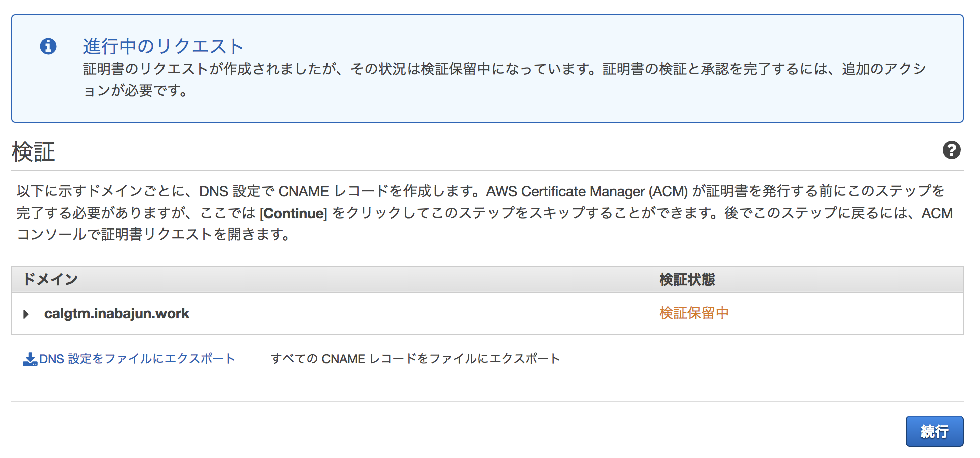Click the download icon beside DNS export

[30, 359]
